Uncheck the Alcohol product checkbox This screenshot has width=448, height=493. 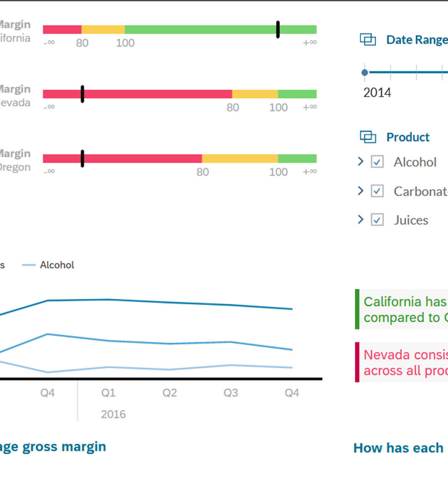[377, 162]
